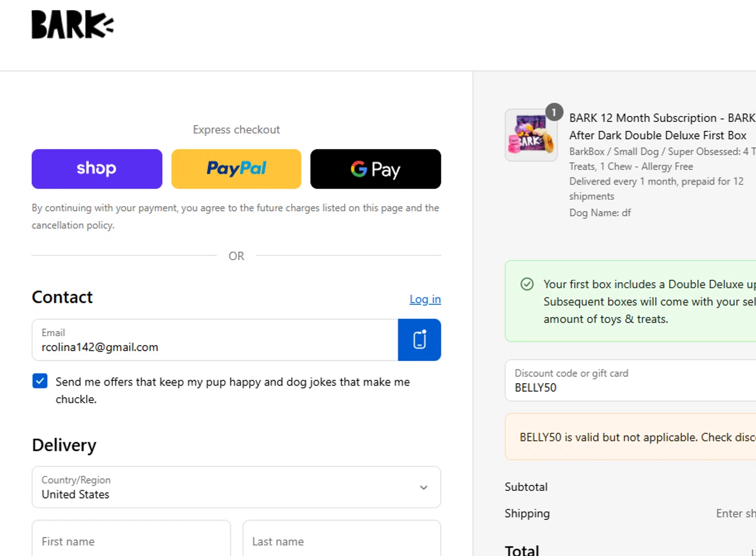Click the Contact section heading
756x556 pixels.
(x=62, y=297)
